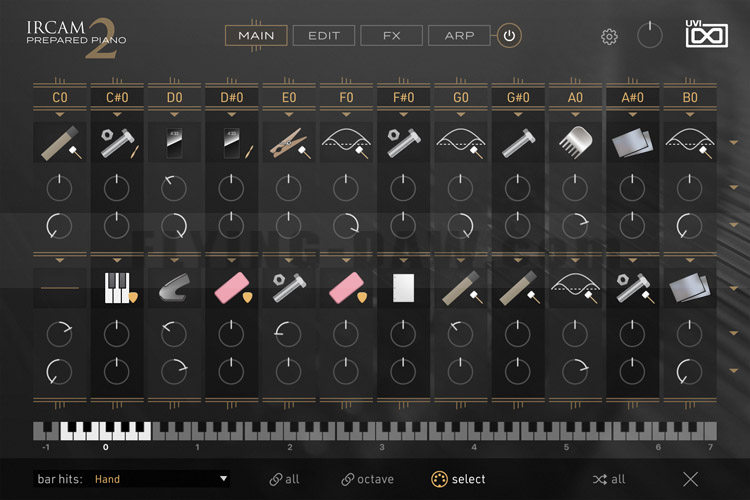Toggle the ARP power button

point(509,36)
